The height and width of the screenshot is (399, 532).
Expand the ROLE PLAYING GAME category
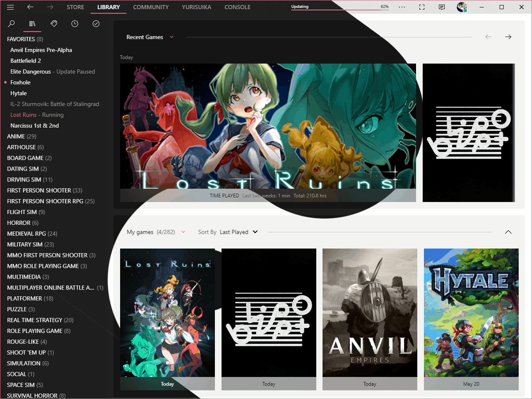[x=39, y=331]
